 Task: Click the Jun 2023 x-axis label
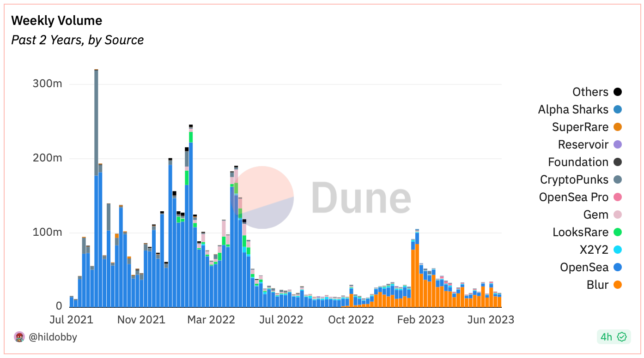click(490, 320)
